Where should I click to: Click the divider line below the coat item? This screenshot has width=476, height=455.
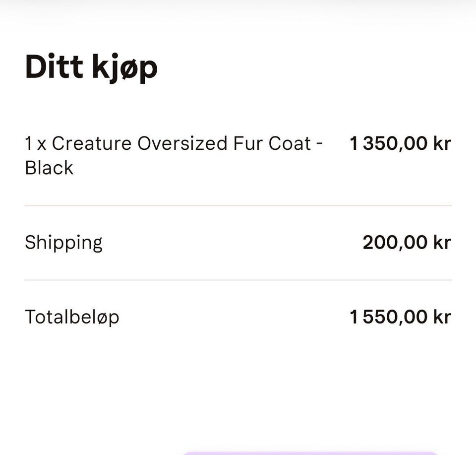(x=238, y=205)
